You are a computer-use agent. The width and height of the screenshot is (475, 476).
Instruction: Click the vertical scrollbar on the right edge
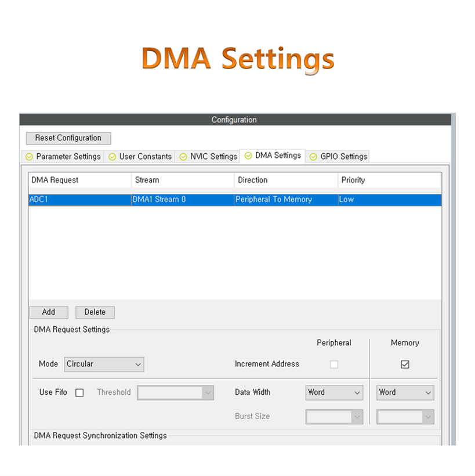[454, 279]
